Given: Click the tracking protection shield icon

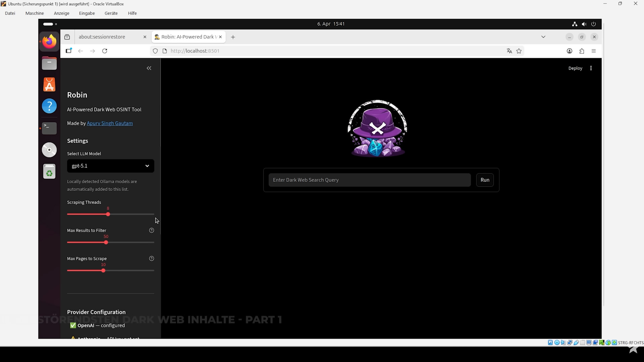Looking at the screenshot, I should click(155, 51).
